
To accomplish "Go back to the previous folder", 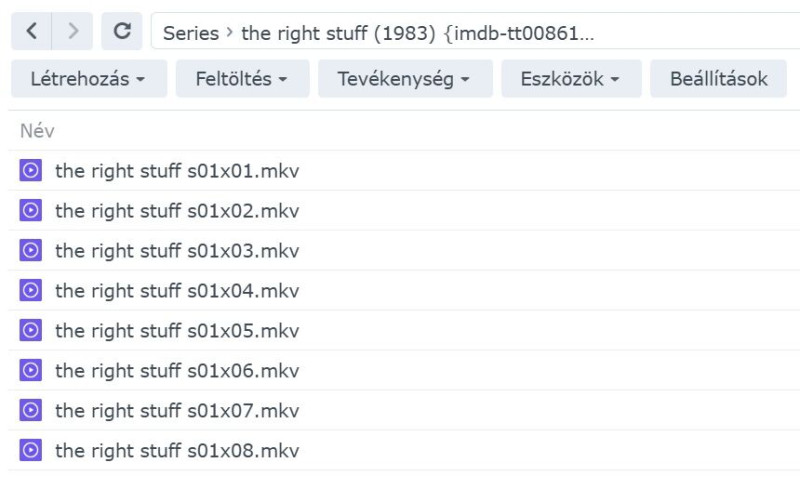I will pos(31,31).
